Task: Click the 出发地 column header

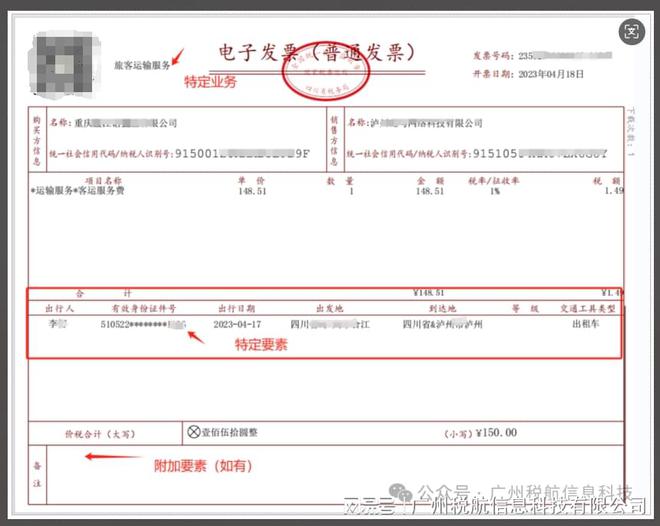Action: pyautogui.click(x=330, y=308)
